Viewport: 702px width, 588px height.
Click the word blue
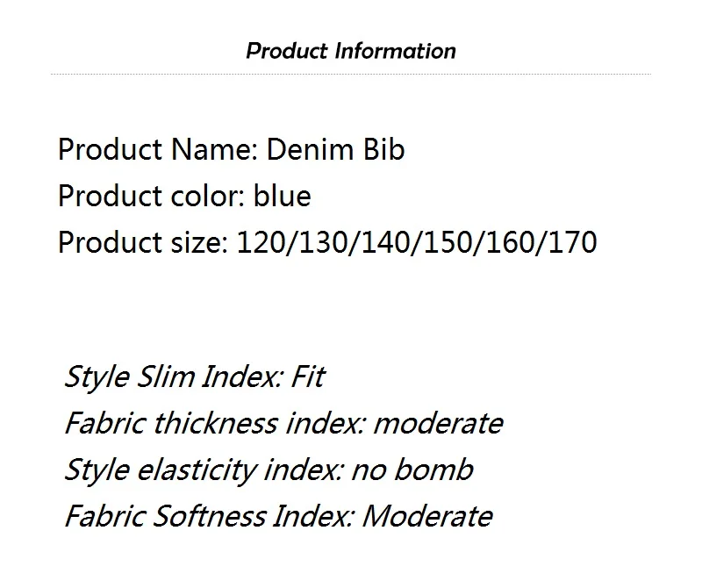click(282, 196)
